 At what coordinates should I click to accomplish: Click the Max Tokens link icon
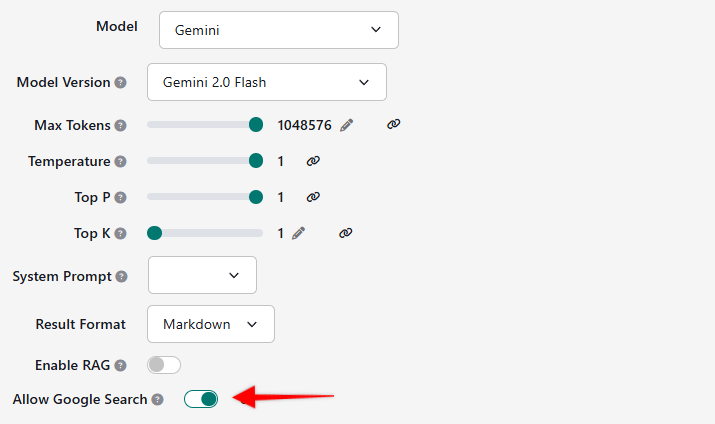coord(393,124)
